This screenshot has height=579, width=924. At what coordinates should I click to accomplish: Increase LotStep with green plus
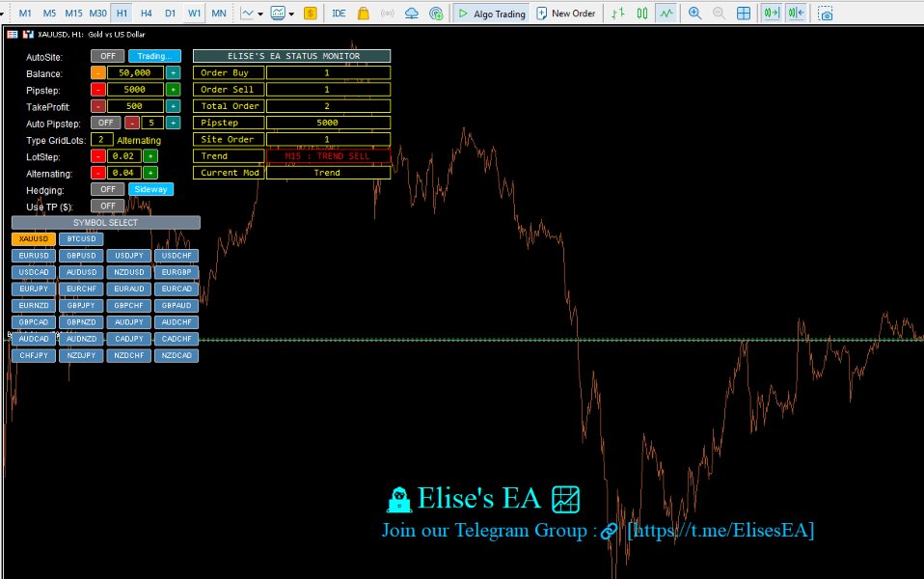pos(150,156)
